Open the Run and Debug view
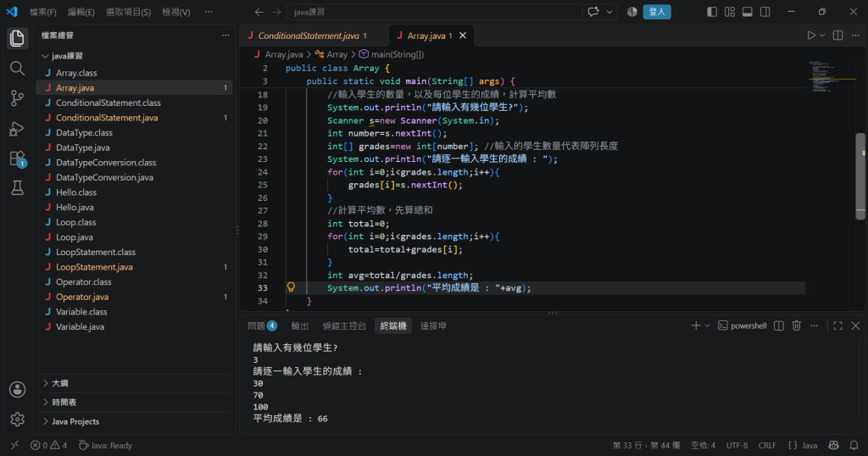868x456 pixels. point(17,128)
